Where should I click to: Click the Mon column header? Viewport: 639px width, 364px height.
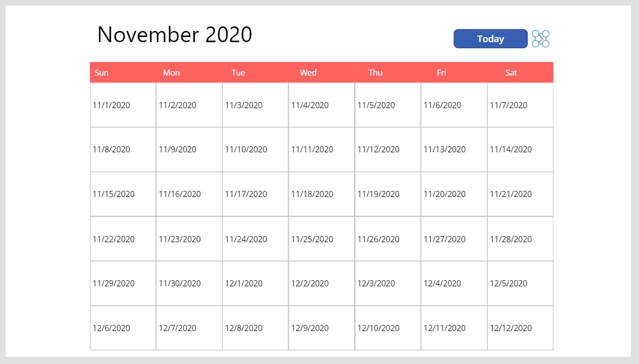[x=171, y=73]
